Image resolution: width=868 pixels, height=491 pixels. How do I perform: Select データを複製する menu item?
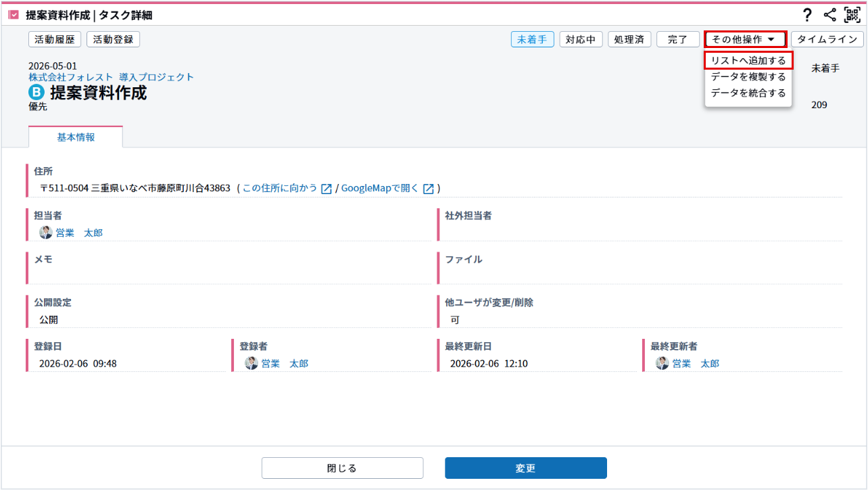[x=748, y=77]
